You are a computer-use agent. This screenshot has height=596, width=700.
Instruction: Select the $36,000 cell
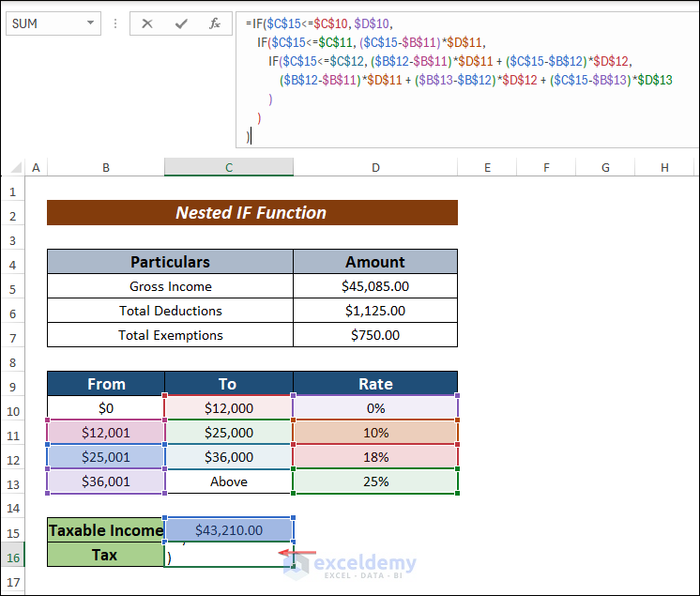point(229,457)
